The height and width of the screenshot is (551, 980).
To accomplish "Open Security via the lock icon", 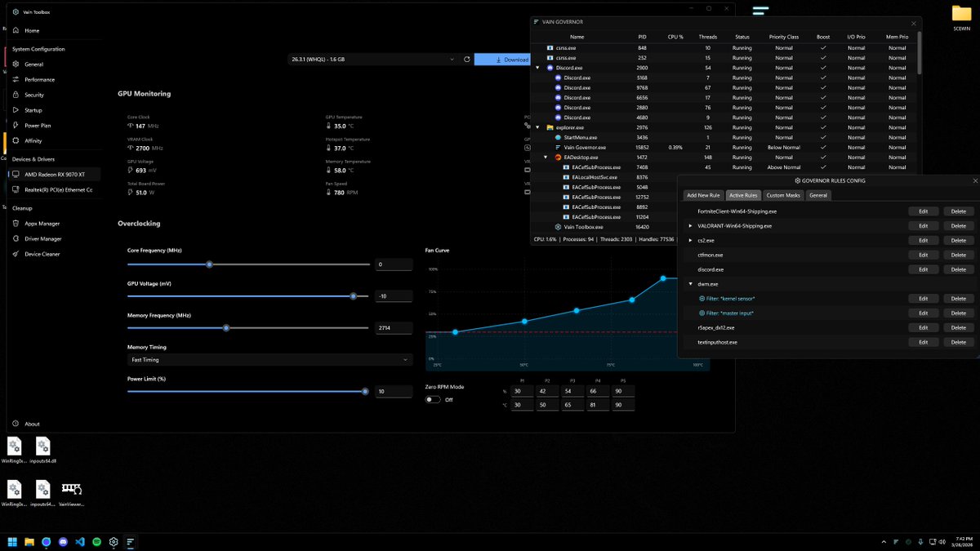I will point(16,95).
